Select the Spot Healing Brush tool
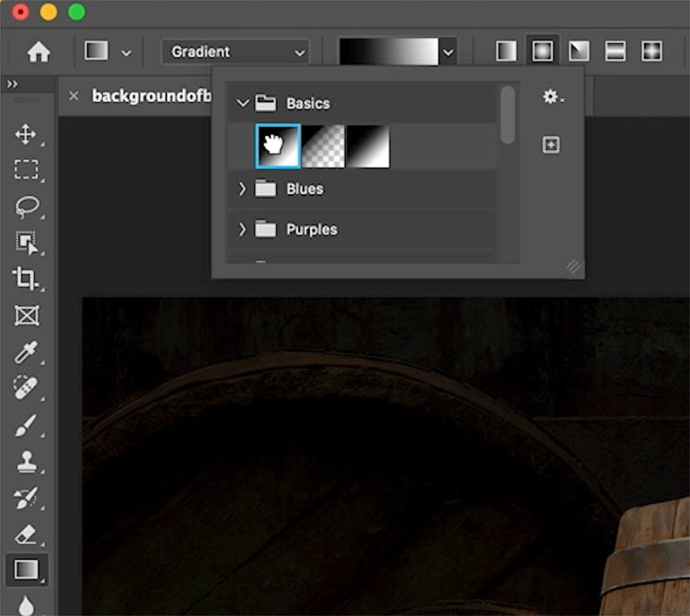This screenshot has width=690, height=616. coord(26,388)
